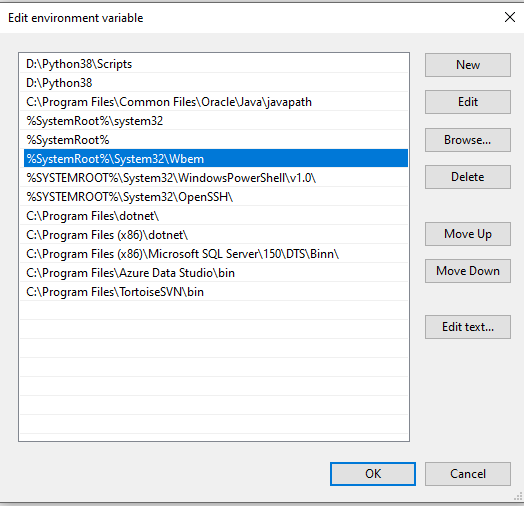This screenshot has height=506, width=524.
Task: Delete the selected path entry
Action: [468, 177]
